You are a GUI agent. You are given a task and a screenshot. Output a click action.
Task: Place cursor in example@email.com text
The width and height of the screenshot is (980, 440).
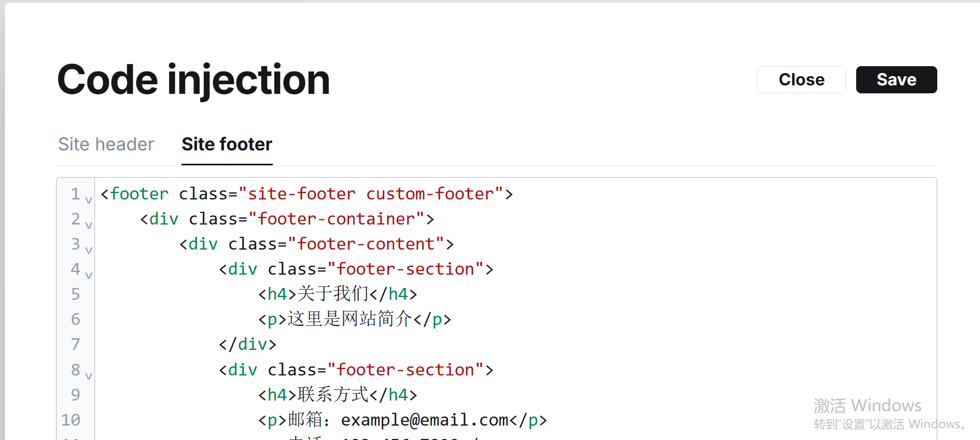(424, 420)
